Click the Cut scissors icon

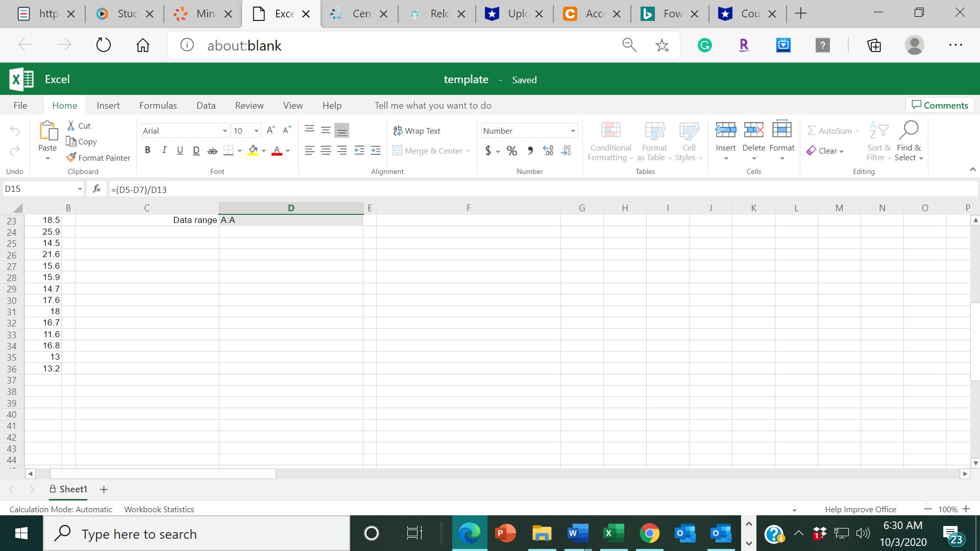point(71,126)
